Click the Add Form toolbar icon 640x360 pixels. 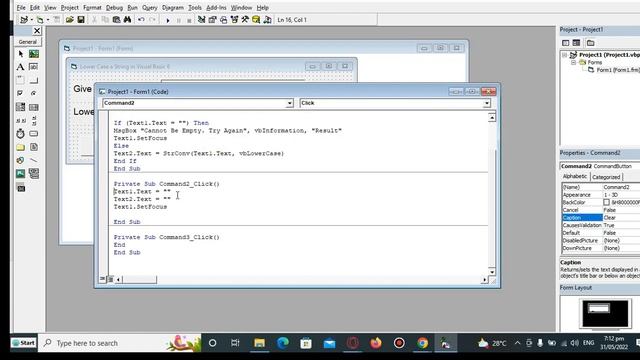point(40,20)
